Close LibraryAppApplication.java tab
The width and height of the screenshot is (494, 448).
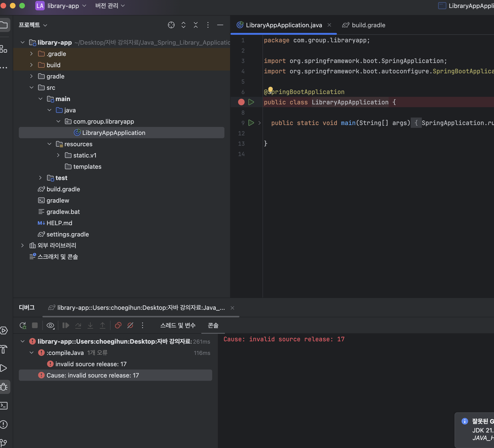pos(329,25)
